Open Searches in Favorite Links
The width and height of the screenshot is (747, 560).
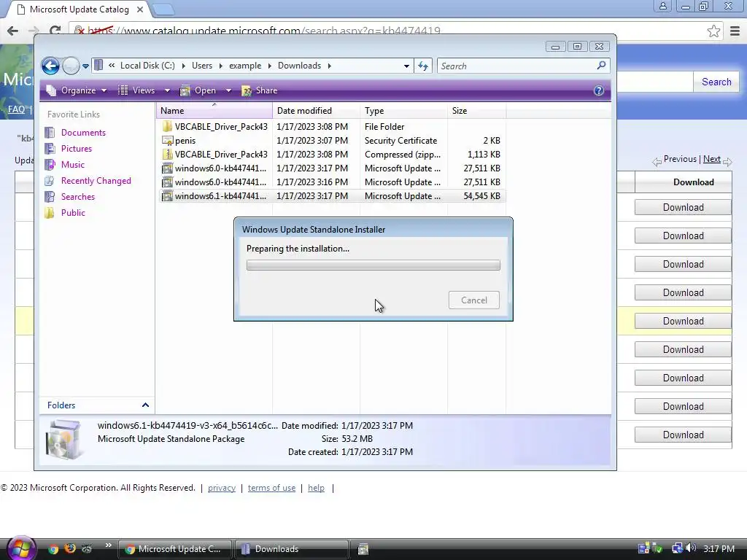[x=77, y=197]
